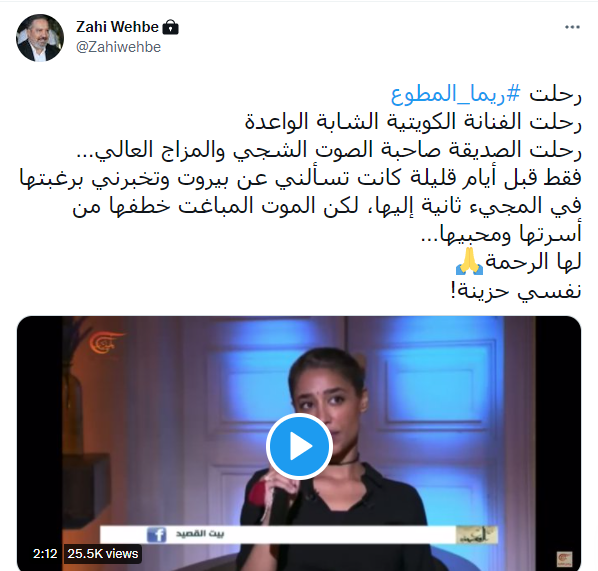
Task: Click the 2:12 video duration badge
Action: point(45,553)
